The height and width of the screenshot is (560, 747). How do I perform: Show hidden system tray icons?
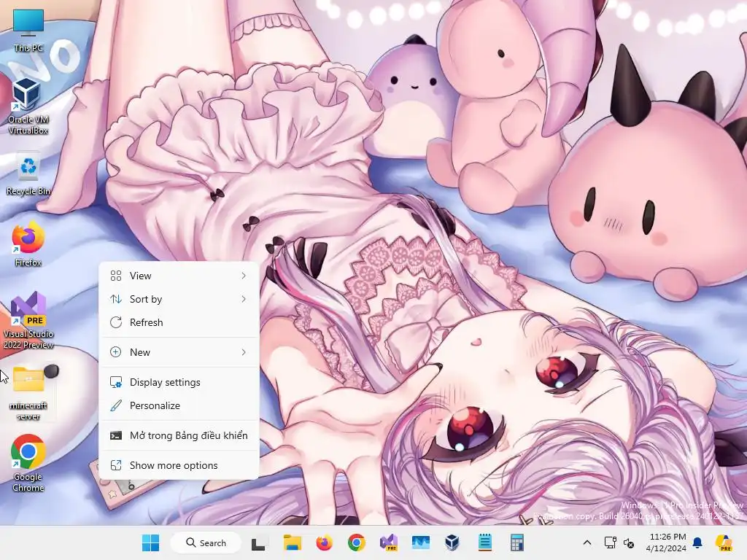587,542
